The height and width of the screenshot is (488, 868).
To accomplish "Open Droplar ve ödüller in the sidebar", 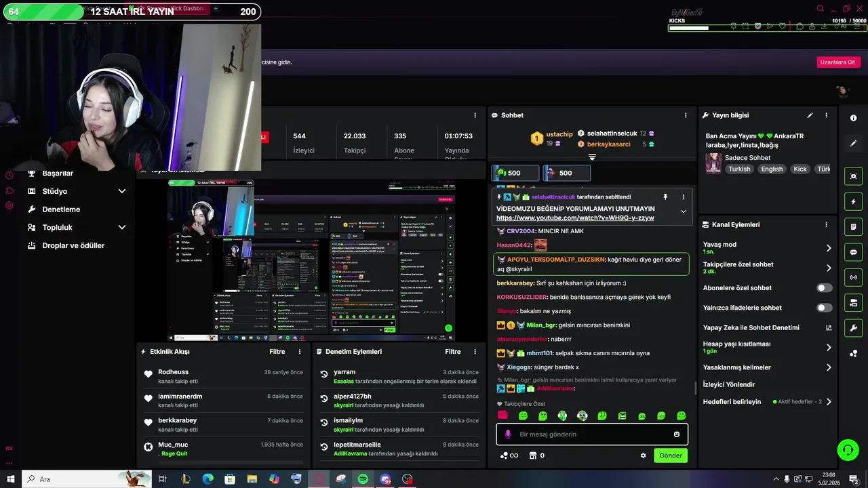I will (73, 246).
